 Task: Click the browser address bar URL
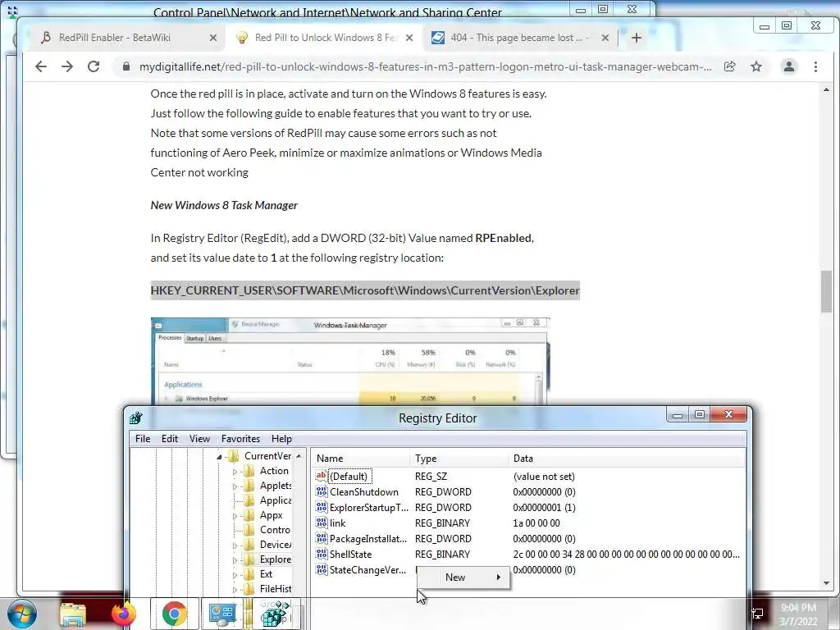(x=426, y=66)
